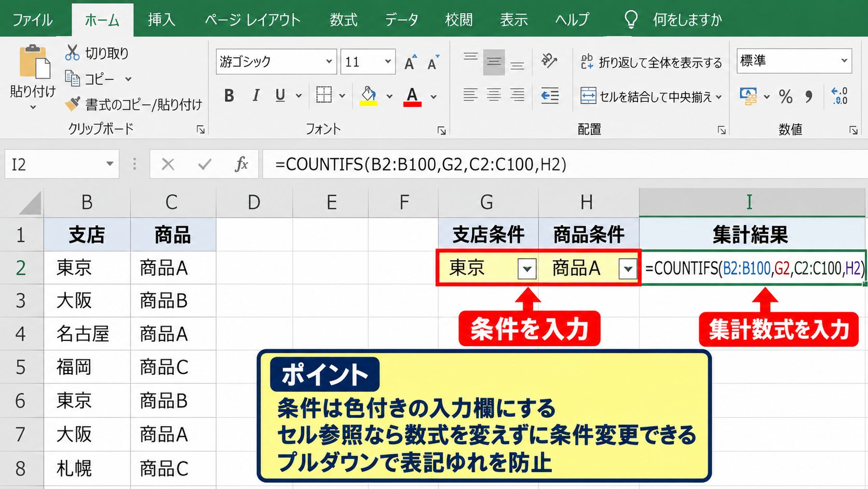Open the dropdown arrow in cell H2

tap(628, 269)
